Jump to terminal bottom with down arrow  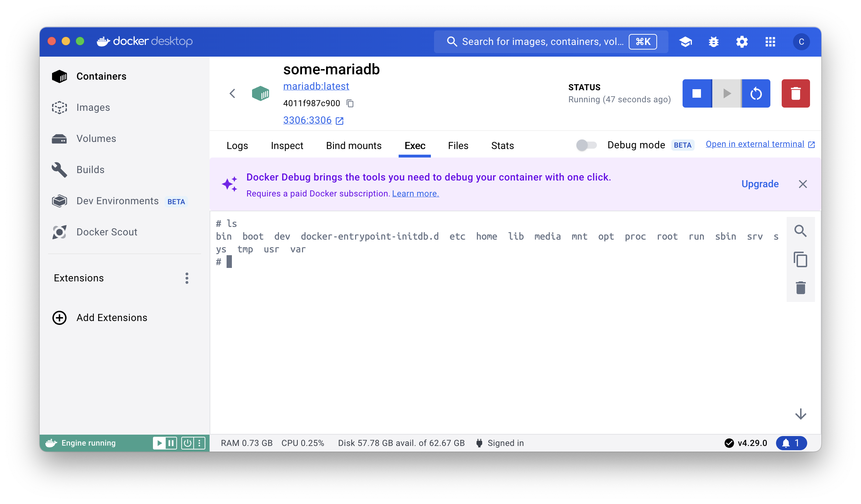point(800,414)
